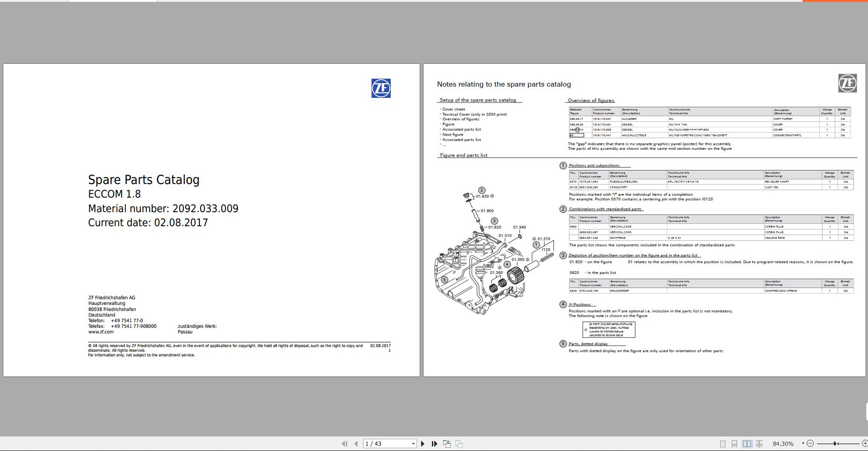This screenshot has width=868, height=451.
Task: Click the previous view navigation icon
Action: [x=446, y=444]
